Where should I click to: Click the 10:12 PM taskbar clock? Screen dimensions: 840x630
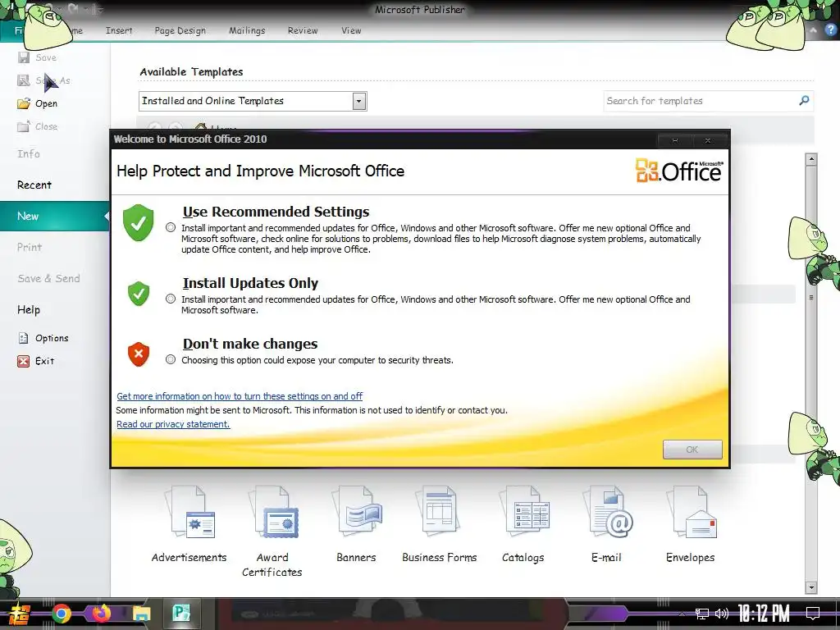pyautogui.click(x=764, y=614)
